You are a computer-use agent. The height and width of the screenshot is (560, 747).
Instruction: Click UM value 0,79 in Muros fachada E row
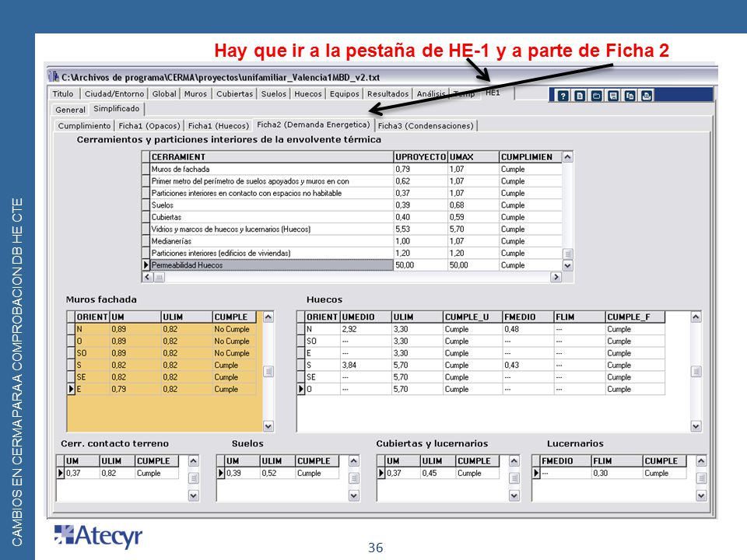tap(118, 389)
